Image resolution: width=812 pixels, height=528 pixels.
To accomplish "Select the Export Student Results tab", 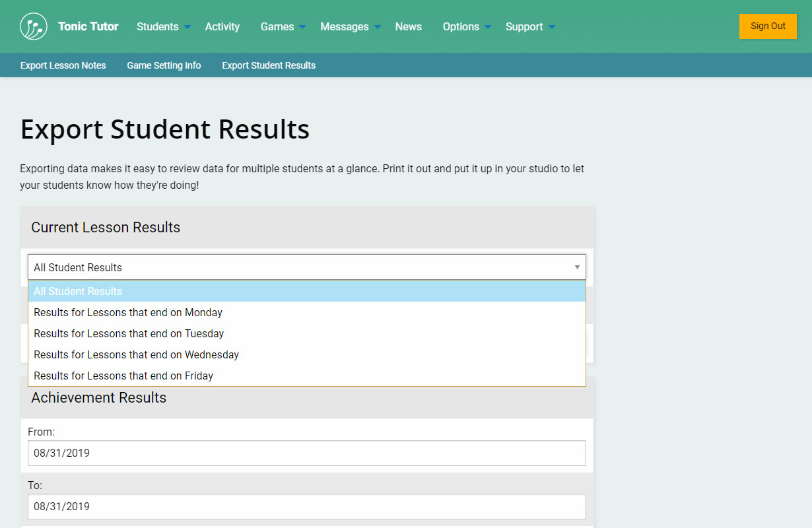I will click(269, 65).
